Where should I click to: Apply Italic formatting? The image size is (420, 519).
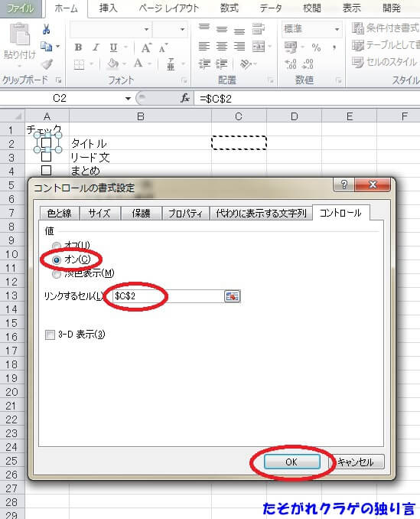(96, 47)
